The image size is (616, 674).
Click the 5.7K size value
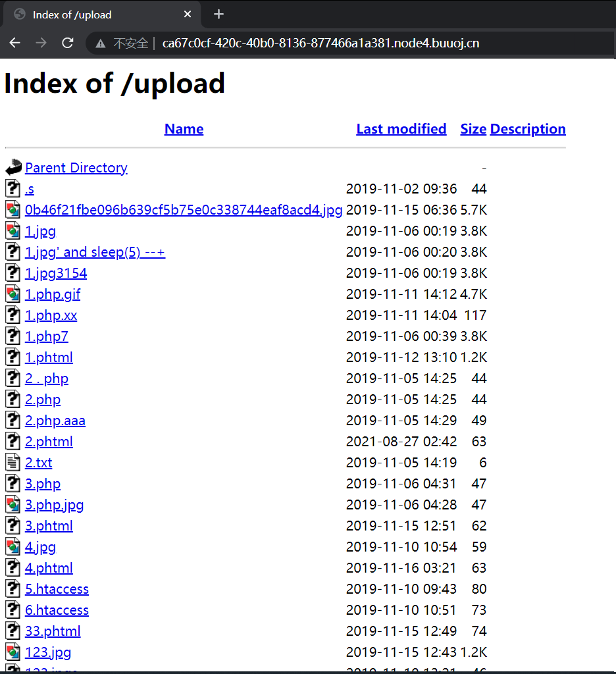click(474, 210)
